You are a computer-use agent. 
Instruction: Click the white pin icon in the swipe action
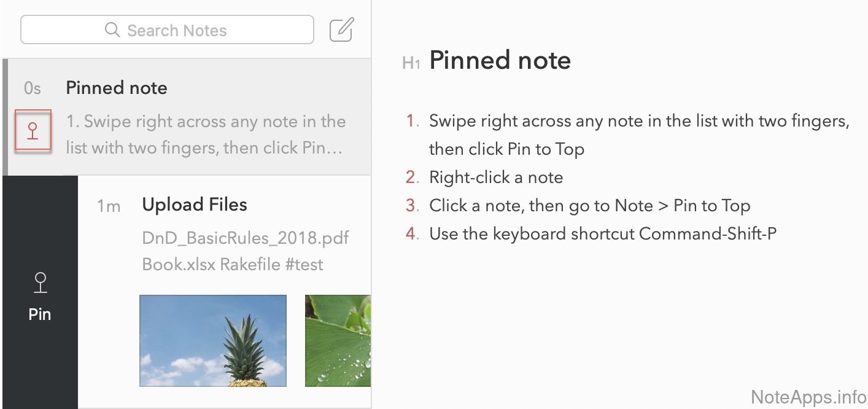(40, 283)
